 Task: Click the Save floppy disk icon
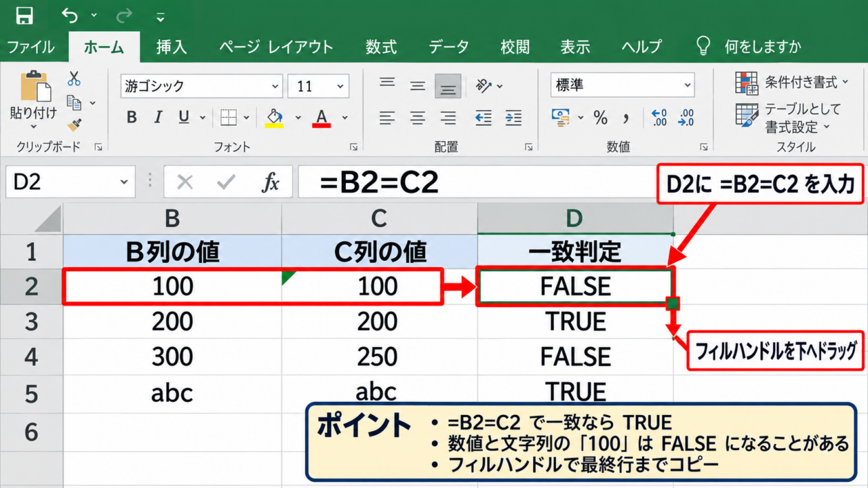[x=25, y=15]
